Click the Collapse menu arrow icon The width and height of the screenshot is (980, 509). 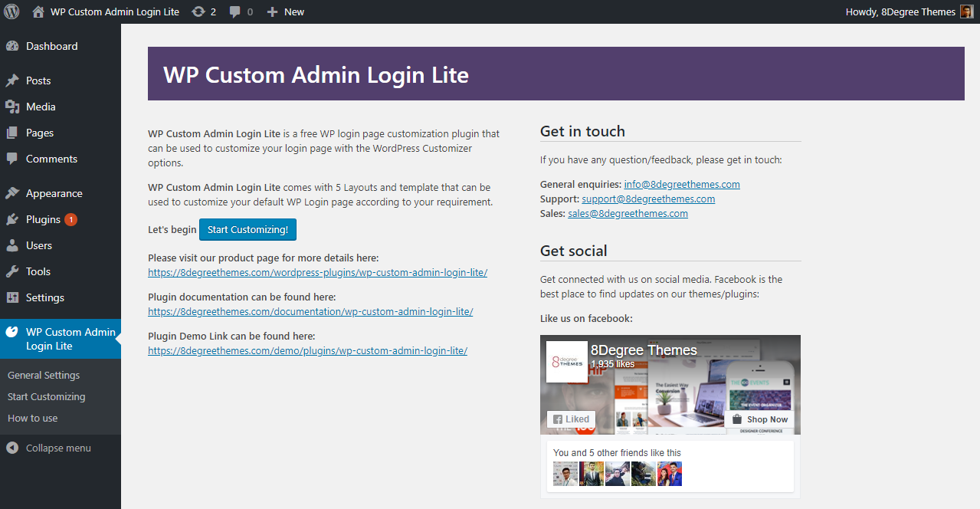click(12, 448)
